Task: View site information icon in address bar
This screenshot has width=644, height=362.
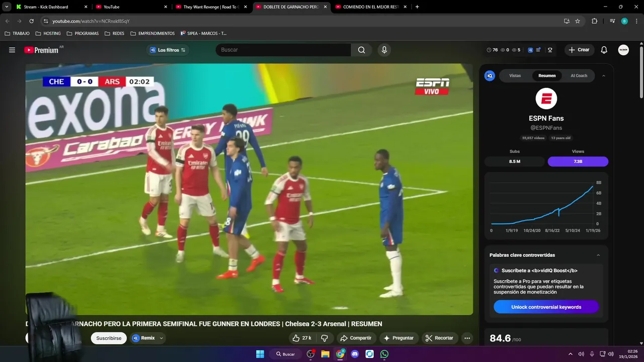Action: click(46, 21)
